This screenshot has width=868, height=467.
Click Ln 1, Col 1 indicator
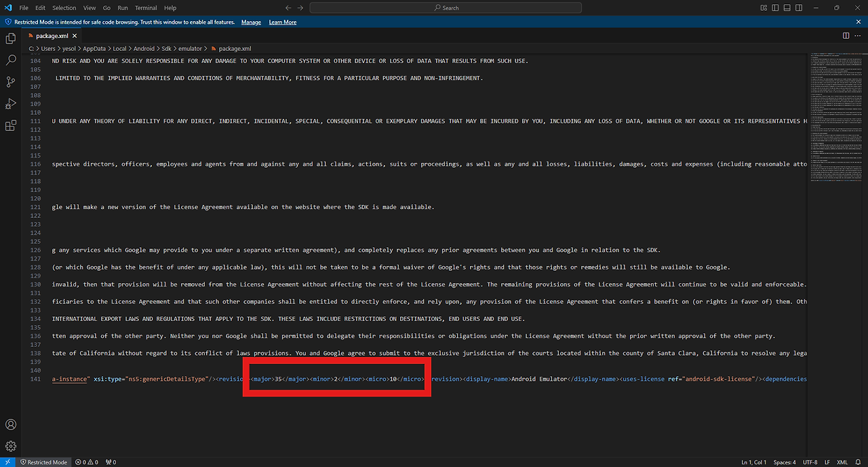754,462
